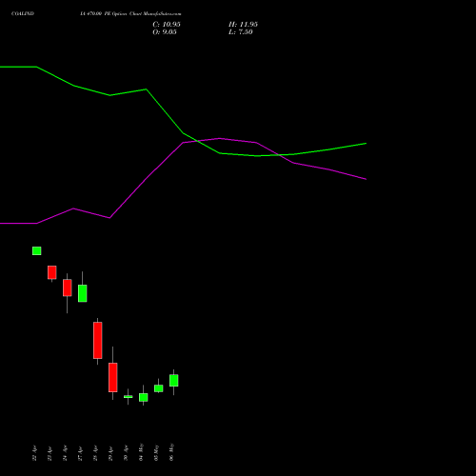476x476 pixels.
Task: Click the large red candle for 28 Apr
Action: pyautogui.click(x=98, y=340)
